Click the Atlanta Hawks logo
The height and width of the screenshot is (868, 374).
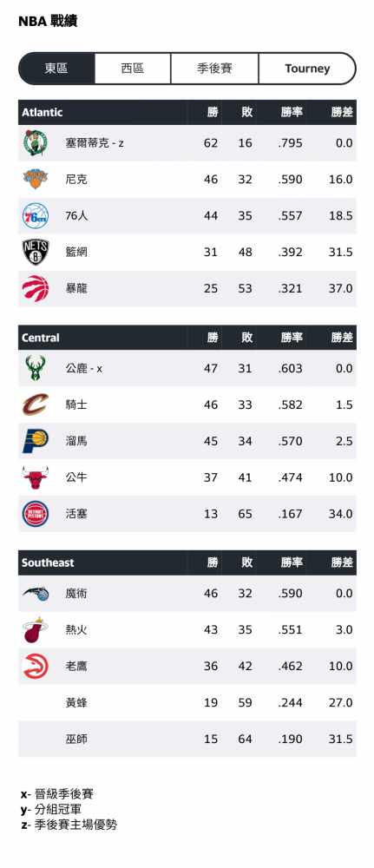coord(36,666)
